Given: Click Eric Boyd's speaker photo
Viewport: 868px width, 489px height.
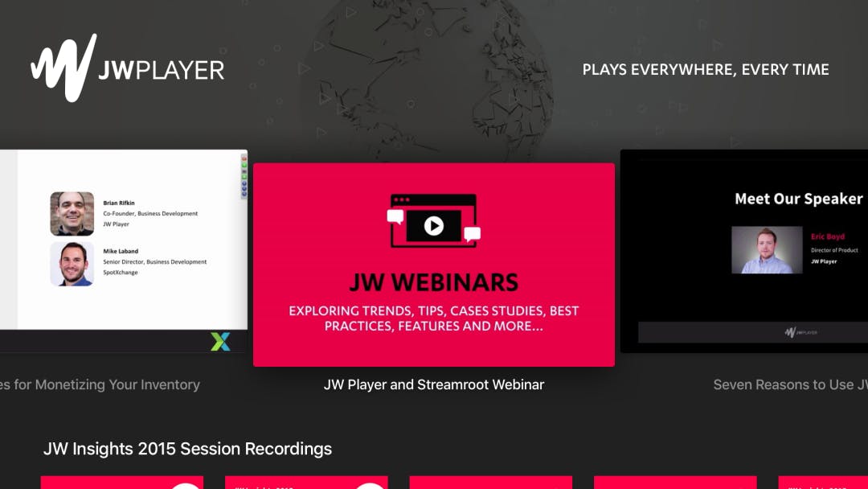Looking at the screenshot, I should (767, 250).
